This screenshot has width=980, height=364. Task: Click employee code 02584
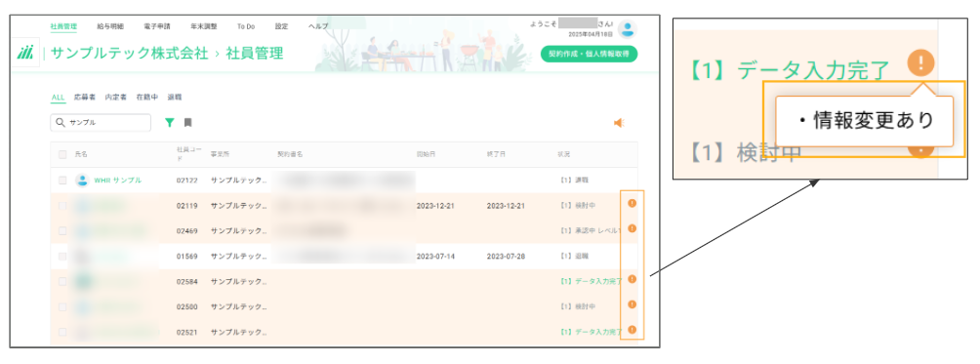click(186, 282)
